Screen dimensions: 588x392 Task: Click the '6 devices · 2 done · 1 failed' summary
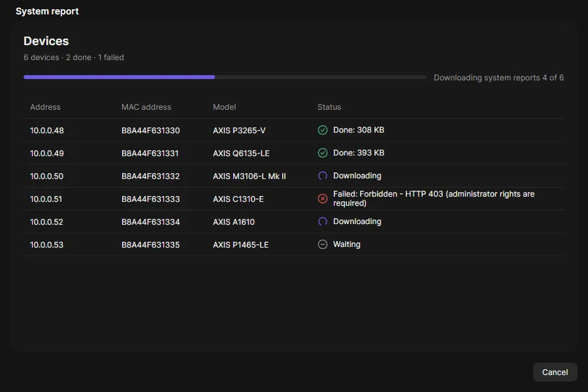74,57
